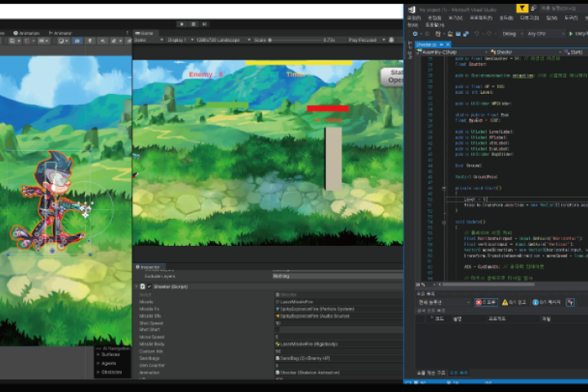Toggle scene lighting bulb icon

point(90,41)
